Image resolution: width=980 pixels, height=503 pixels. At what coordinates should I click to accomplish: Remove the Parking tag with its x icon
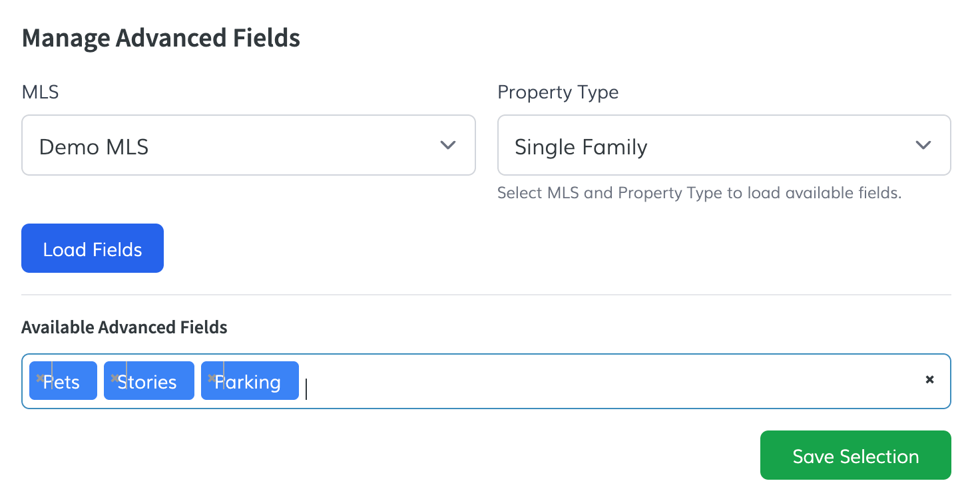point(212,378)
